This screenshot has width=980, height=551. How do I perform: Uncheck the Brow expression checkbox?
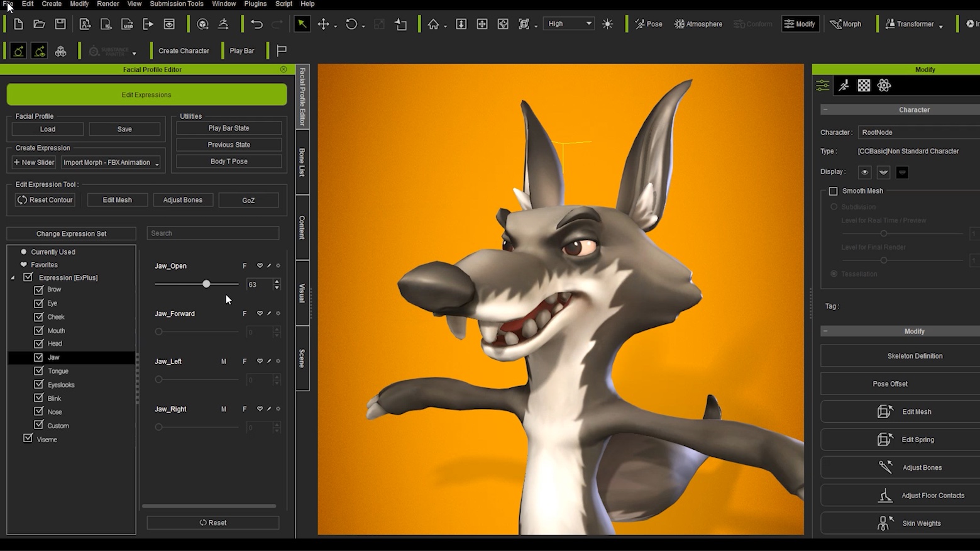38,290
